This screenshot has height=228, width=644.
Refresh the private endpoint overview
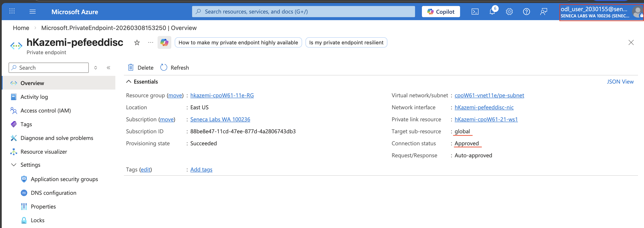point(175,68)
